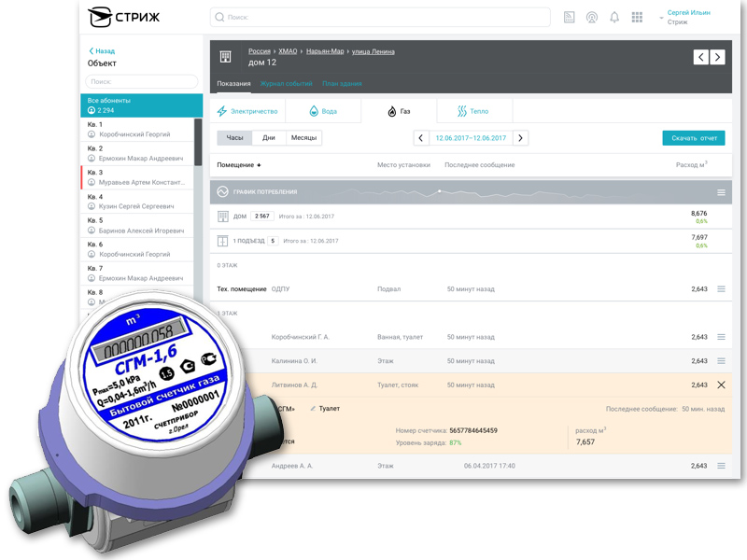The width and height of the screenshot is (747, 560).
Task: Click the ДОМ building row icon
Action: [222, 217]
